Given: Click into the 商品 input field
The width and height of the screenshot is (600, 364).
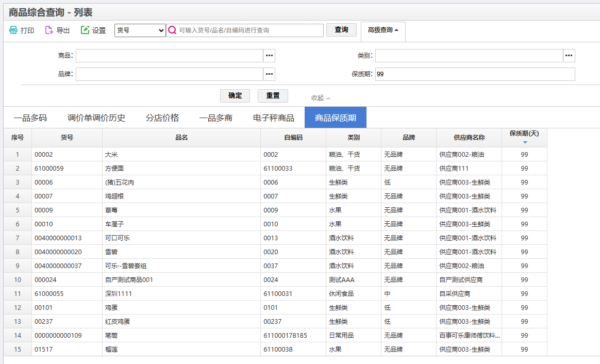Looking at the screenshot, I should pos(170,56).
